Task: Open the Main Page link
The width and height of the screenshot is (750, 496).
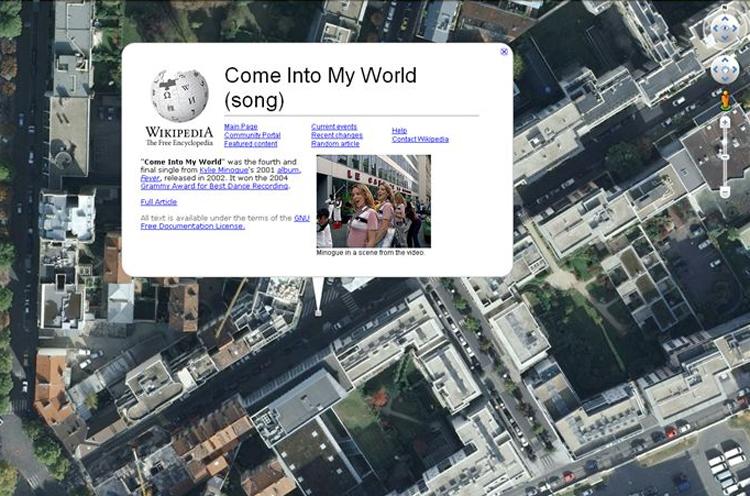Action: (x=241, y=127)
